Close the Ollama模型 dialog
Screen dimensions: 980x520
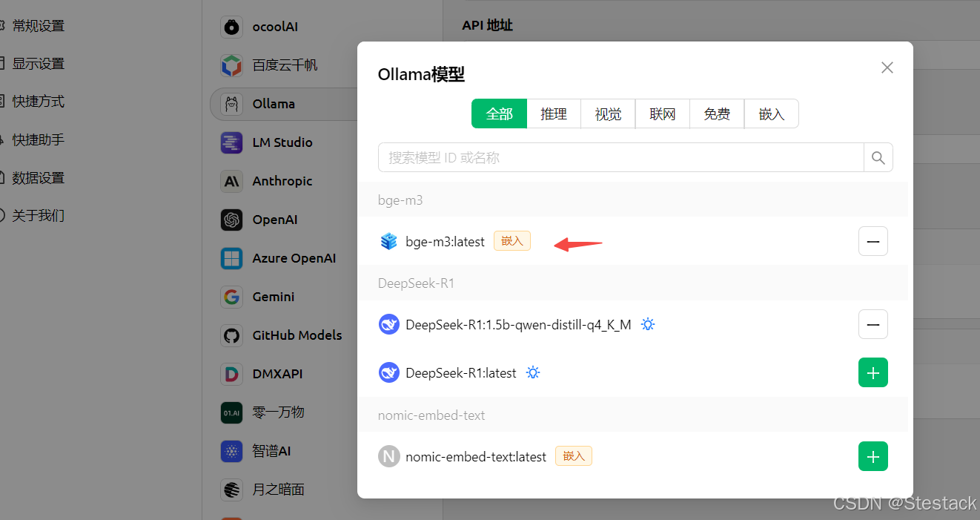click(x=887, y=68)
